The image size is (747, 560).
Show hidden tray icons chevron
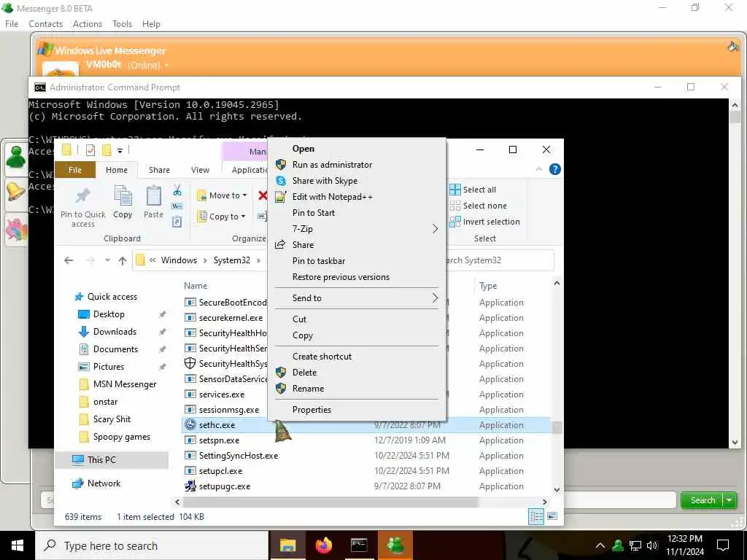pos(600,545)
